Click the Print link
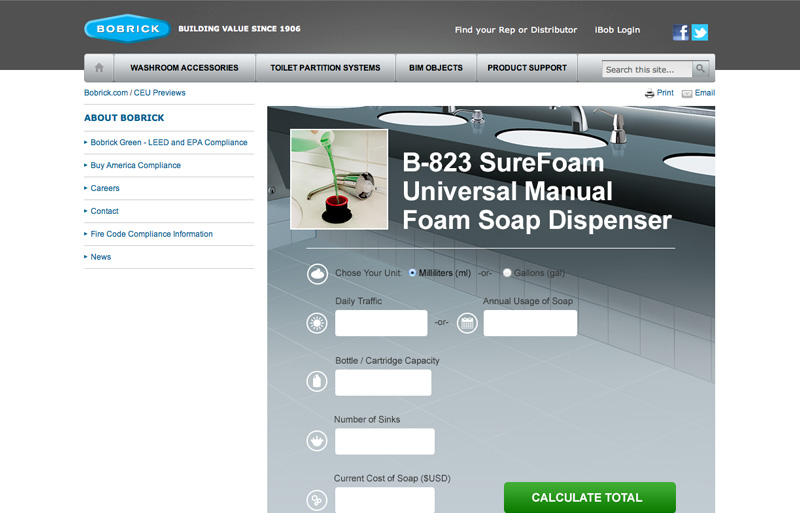Viewport: 800px width, 513px height. 665,93
